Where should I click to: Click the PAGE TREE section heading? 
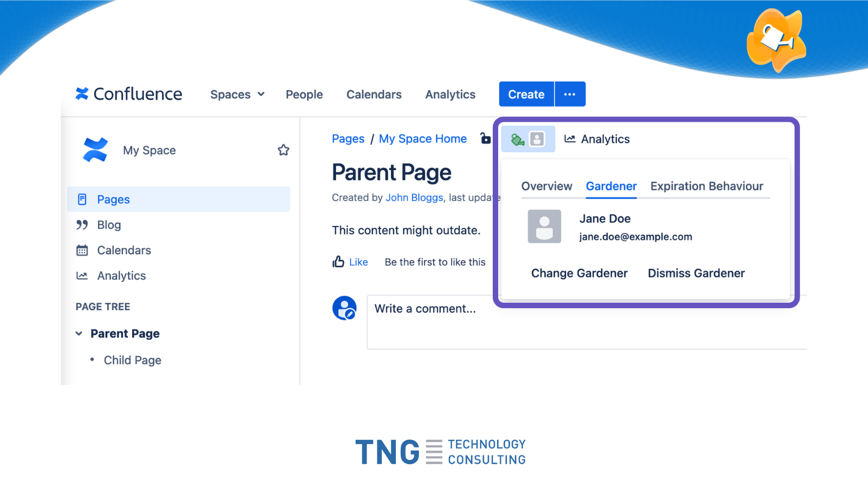pos(103,307)
